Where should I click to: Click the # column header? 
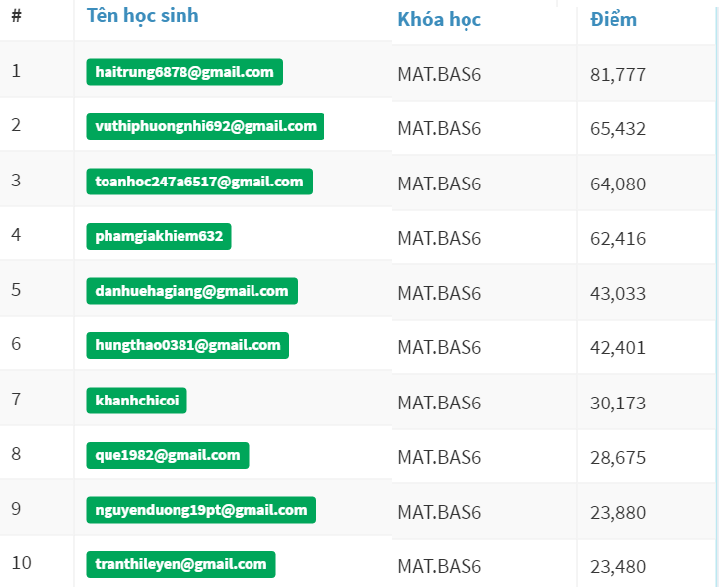(x=17, y=16)
